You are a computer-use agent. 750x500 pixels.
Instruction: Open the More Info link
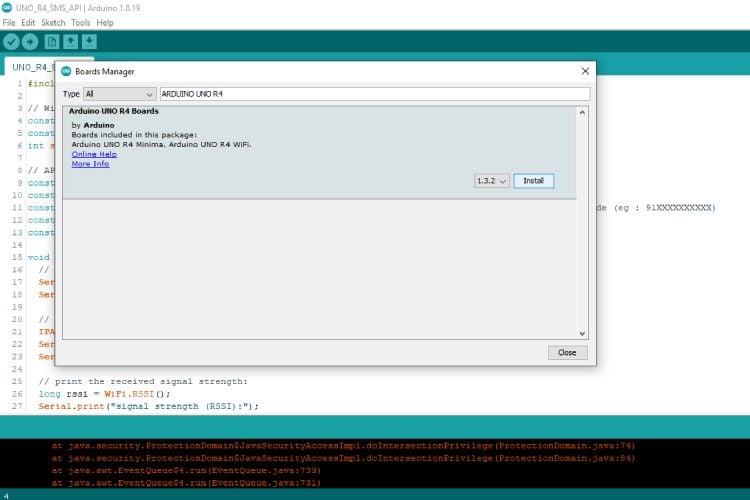coord(90,164)
